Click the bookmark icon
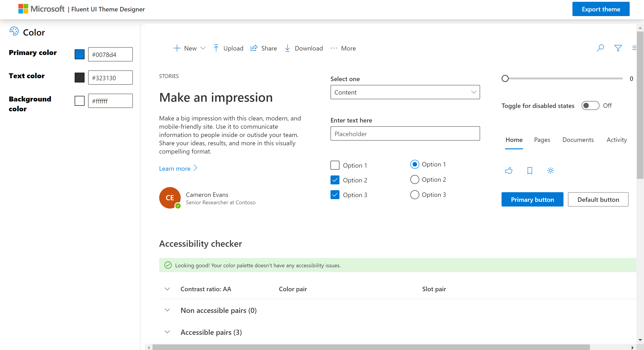The height and width of the screenshot is (350, 644). click(530, 171)
